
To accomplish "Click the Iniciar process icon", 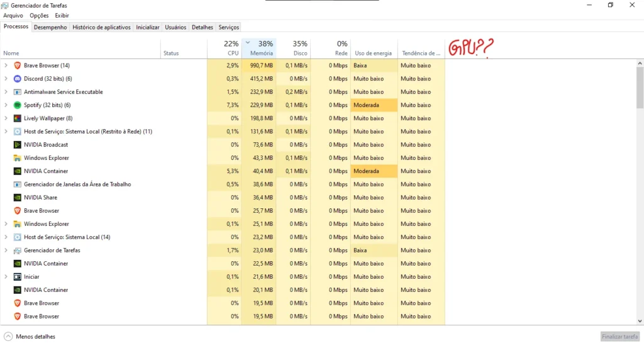I will [x=17, y=276].
